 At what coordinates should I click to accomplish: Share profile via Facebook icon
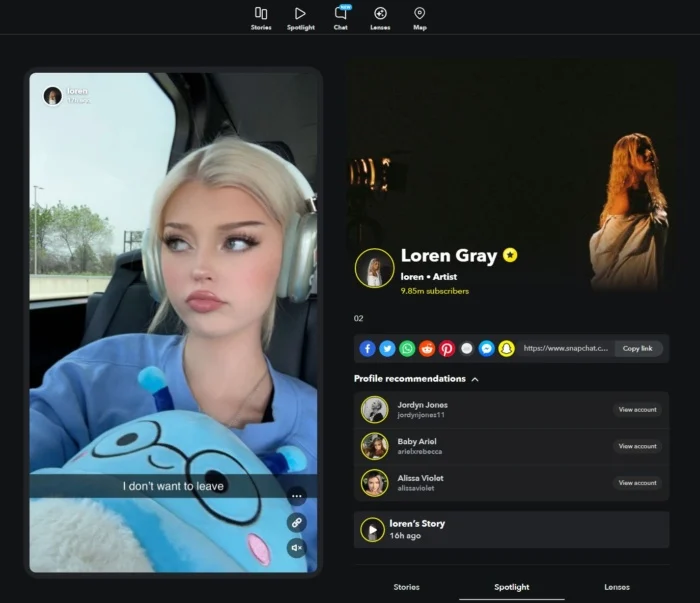(x=367, y=348)
